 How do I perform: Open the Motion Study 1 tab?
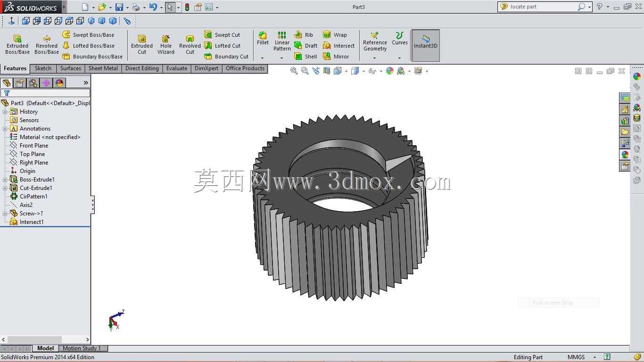82,348
